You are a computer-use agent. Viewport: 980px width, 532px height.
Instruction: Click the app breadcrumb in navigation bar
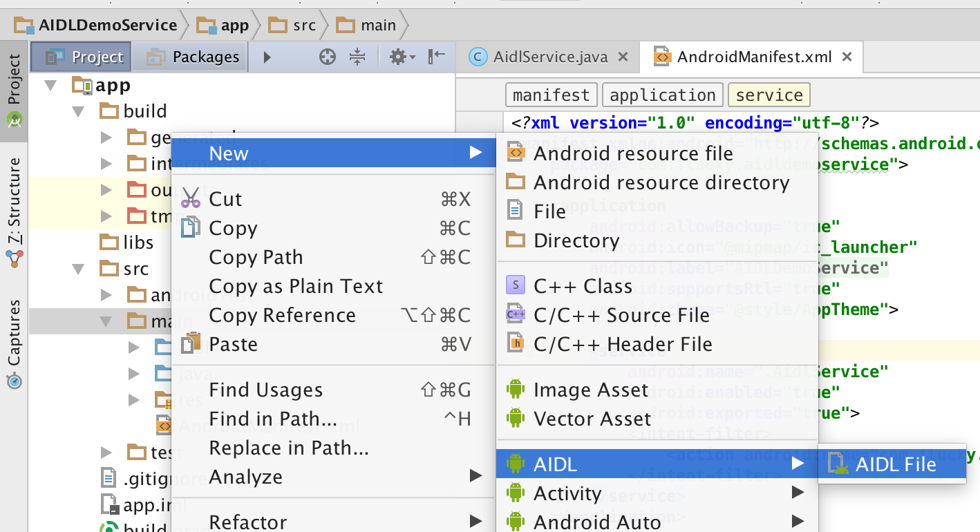point(223,26)
